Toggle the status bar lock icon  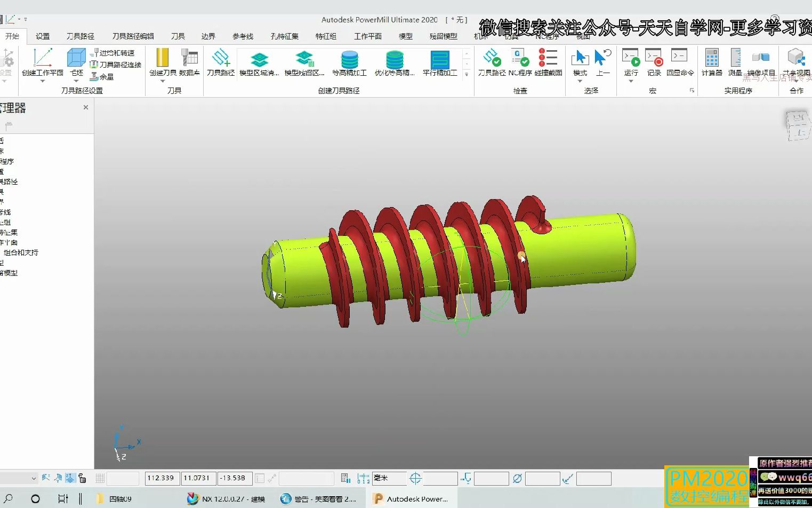click(x=82, y=478)
